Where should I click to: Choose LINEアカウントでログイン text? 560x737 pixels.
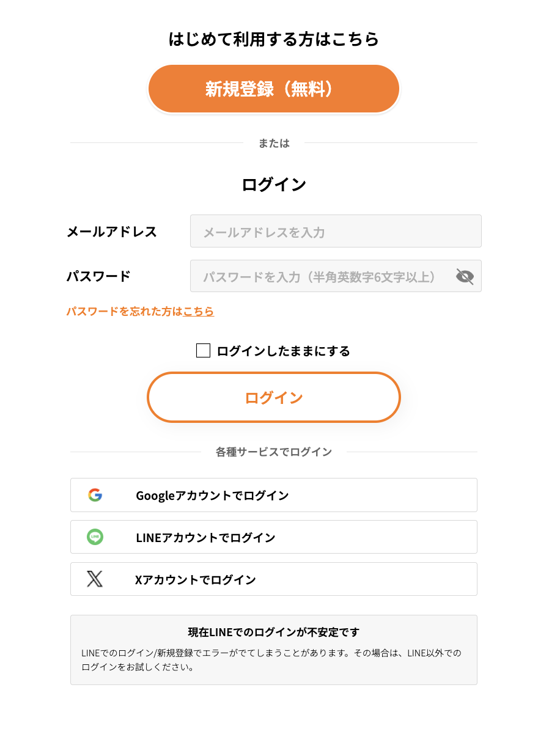coord(205,538)
